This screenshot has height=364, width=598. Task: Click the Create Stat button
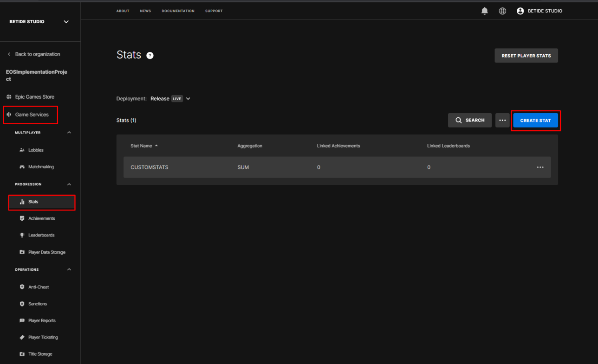(x=535, y=121)
